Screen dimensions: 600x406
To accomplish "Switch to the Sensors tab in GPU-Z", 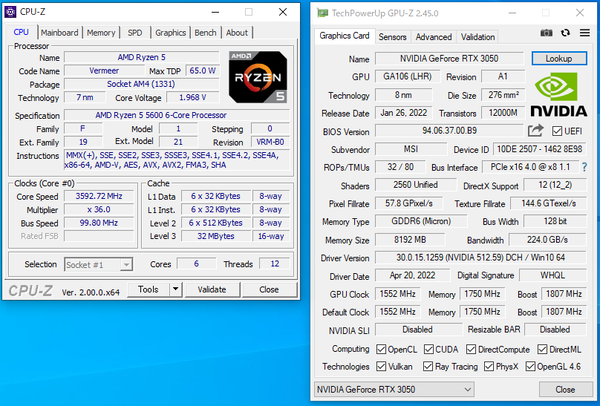I will coord(393,37).
